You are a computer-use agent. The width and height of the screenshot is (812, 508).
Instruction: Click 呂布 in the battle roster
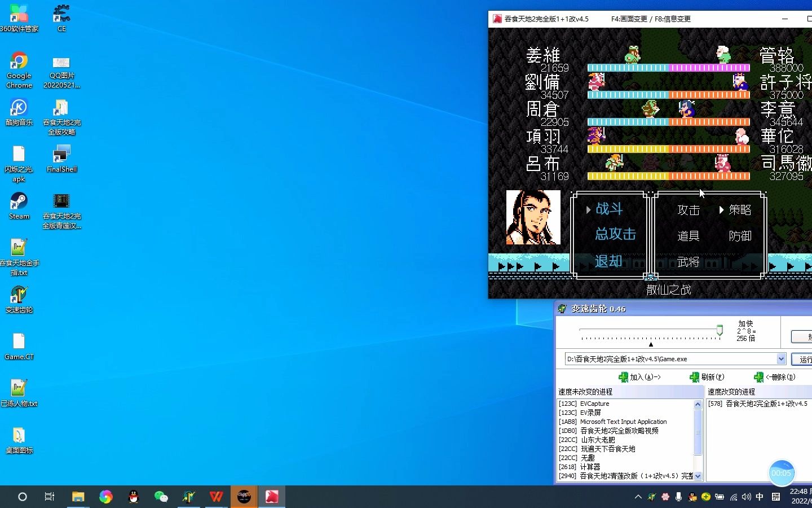coord(542,164)
